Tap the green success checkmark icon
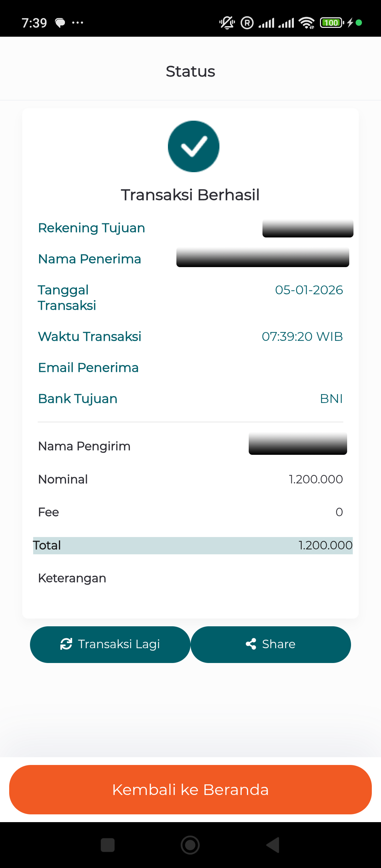This screenshot has height=868, width=381. click(193, 146)
